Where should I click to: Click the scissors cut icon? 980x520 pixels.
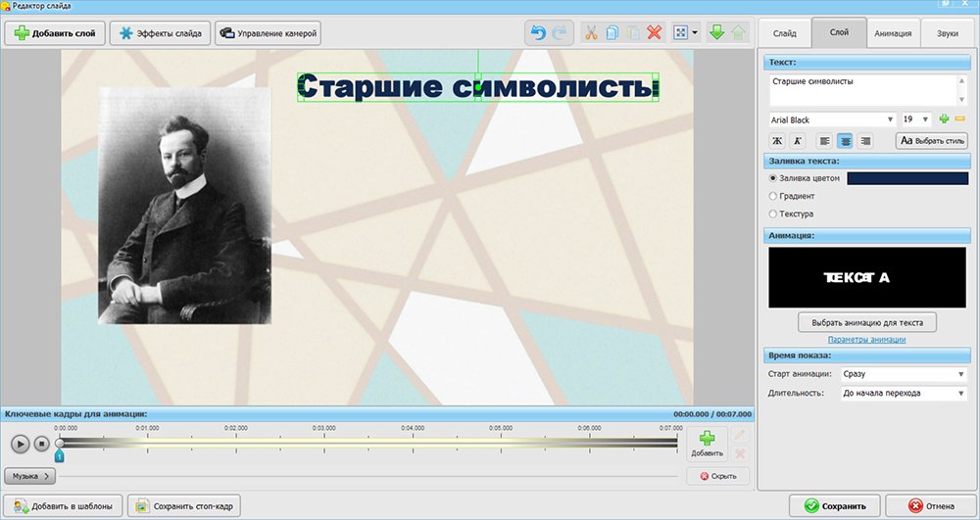pos(591,33)
